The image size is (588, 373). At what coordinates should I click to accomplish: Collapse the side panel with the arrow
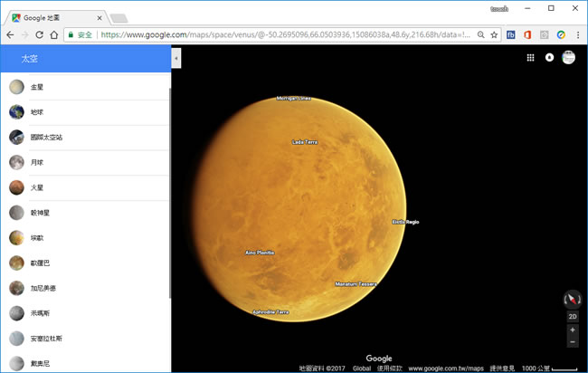tap(175, 58)
